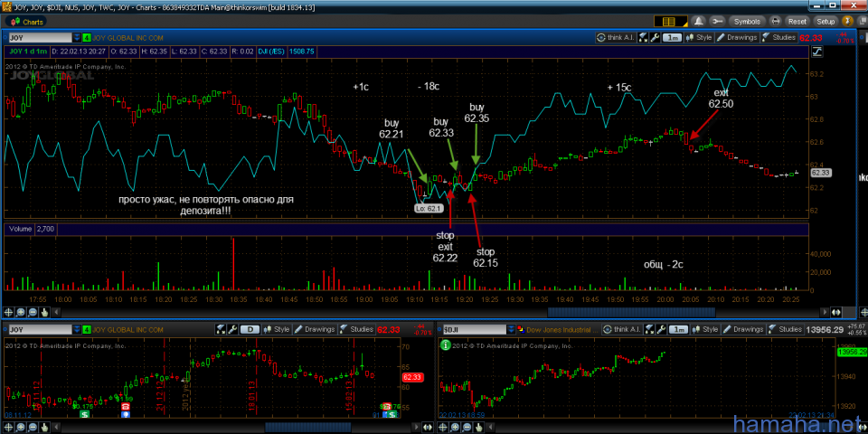Viewport: 868px width, 434px height.
Task: Click the main chart expand time axis icon
Action: click(x=835, y=312)
